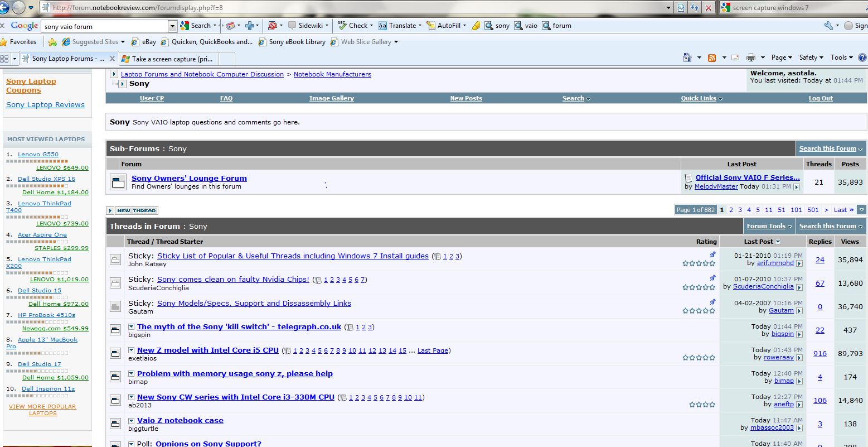Screen dimensions: 868x447
Task: Go to last post by arif.mmohd arrow
Action: [x=799, y=263]
